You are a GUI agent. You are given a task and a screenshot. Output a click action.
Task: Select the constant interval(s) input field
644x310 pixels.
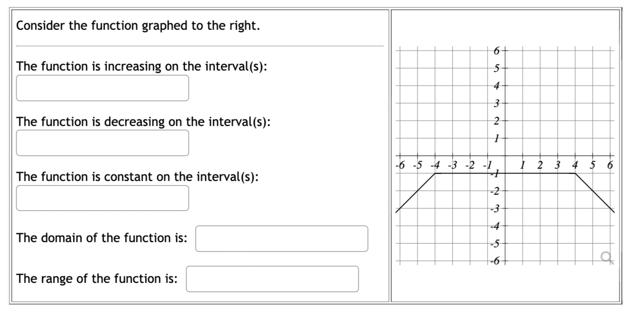click(x=102, y=197)
